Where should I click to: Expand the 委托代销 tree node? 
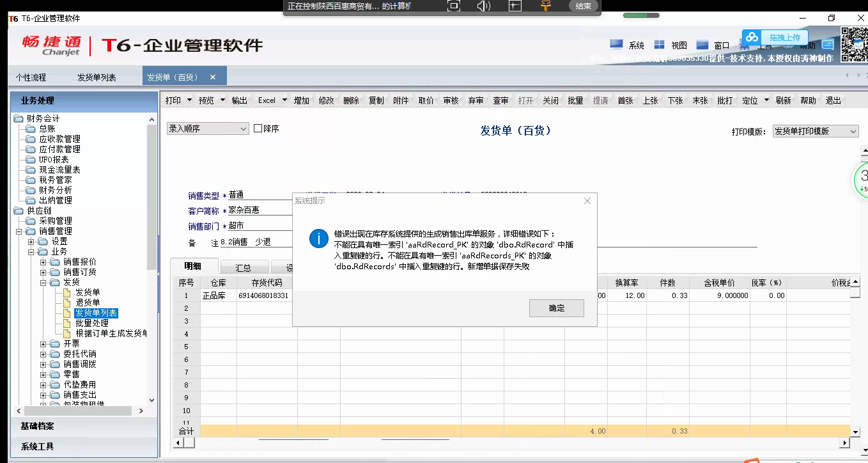click(x=43, y=354)
